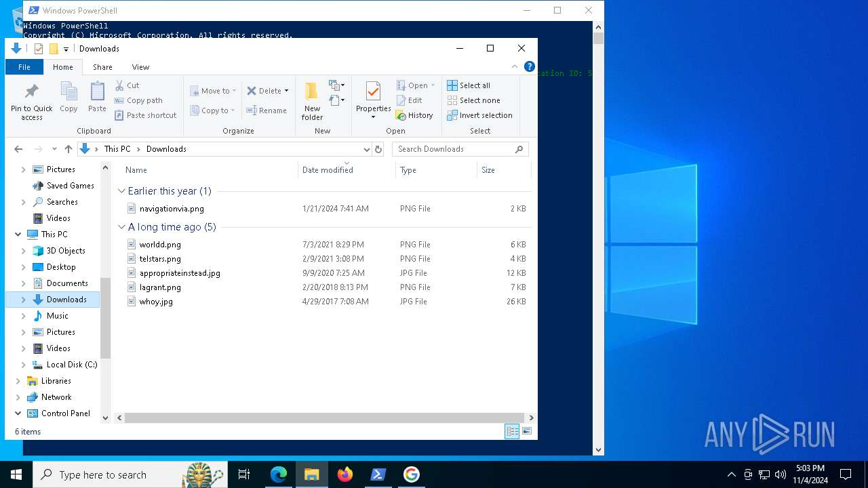Image resolution: width=868 pixels, height=488 pixels.
Task: Select the appropriateinstead.jpg file
Action: coord(180,273)
